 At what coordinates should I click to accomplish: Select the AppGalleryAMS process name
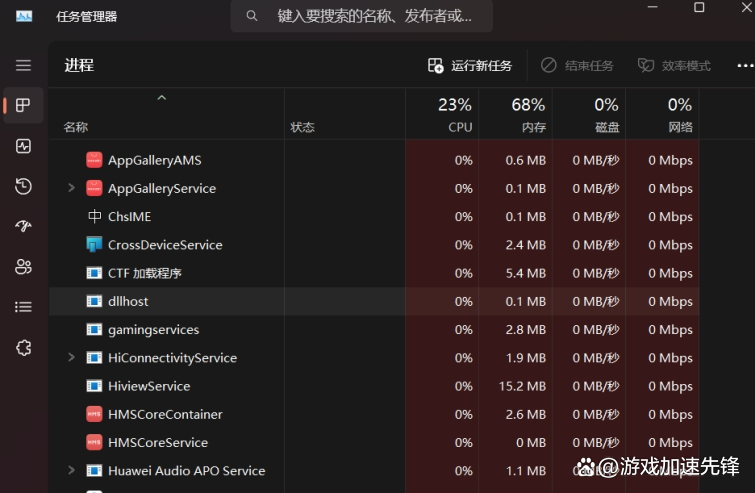pos(155,160)
